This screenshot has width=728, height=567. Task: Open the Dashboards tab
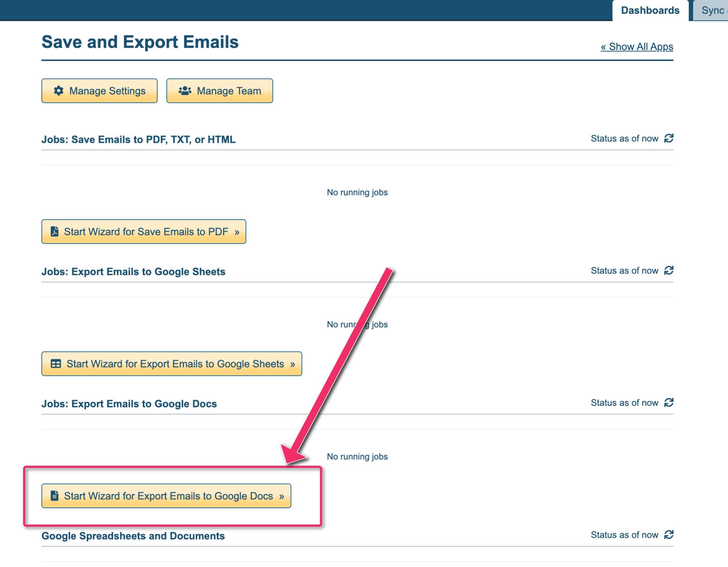click(x=650, y=11)
